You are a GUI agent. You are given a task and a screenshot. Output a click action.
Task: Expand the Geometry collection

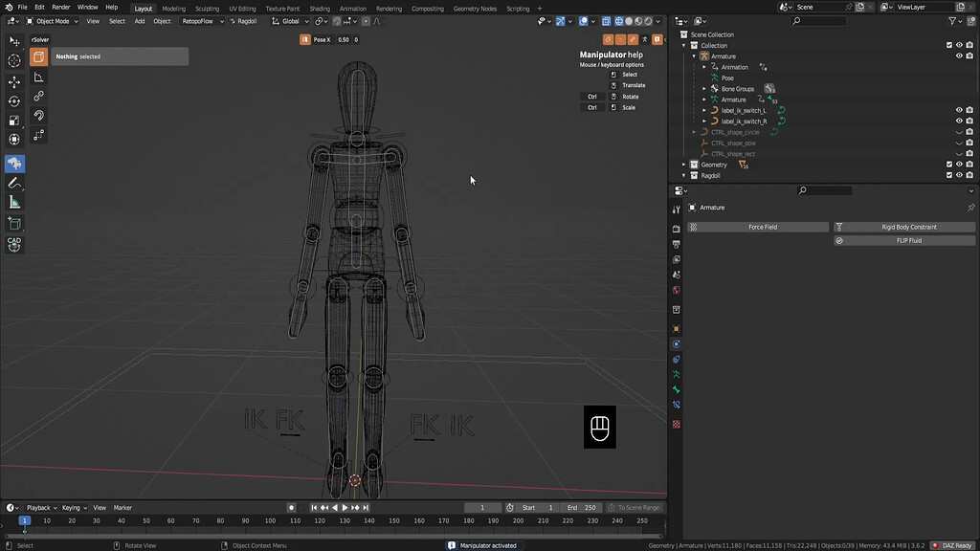683,165
